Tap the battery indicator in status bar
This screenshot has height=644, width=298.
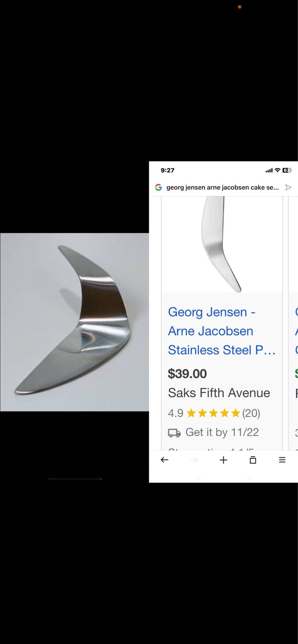pos(287,170)
